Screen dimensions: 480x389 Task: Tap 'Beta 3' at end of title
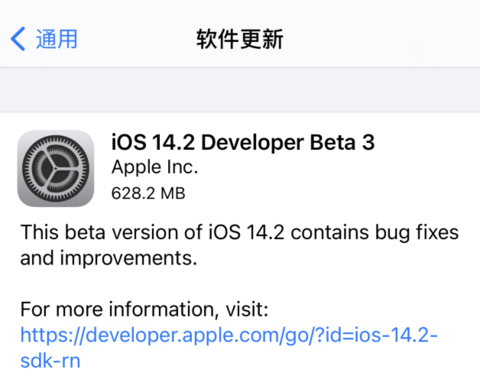(342, 142)
